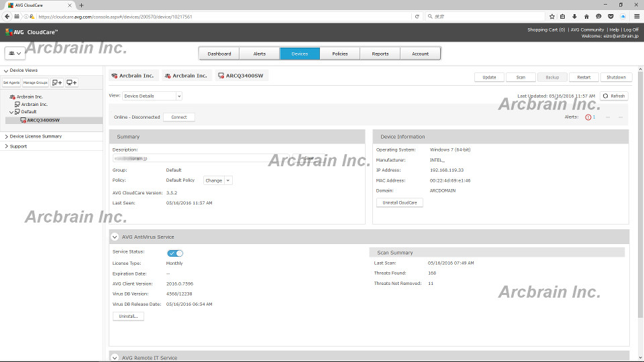Viewport: 644px width, 362px height.
Task: Open the policy Change dropdown arrow
Action: pyautogui.click(x=228, y=180)
